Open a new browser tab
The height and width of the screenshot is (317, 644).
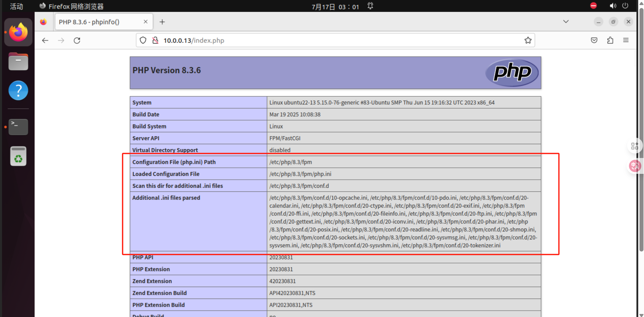tap(162, 22)
